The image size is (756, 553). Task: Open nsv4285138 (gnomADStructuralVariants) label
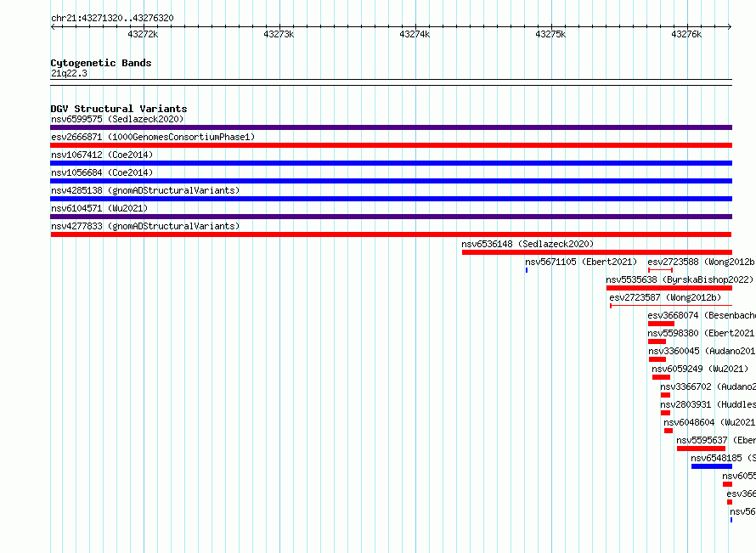pos(145,190)
